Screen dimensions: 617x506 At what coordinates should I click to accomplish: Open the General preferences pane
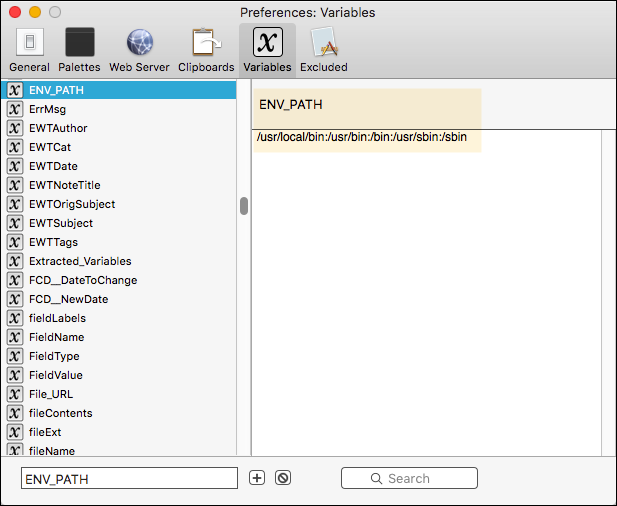29,49
